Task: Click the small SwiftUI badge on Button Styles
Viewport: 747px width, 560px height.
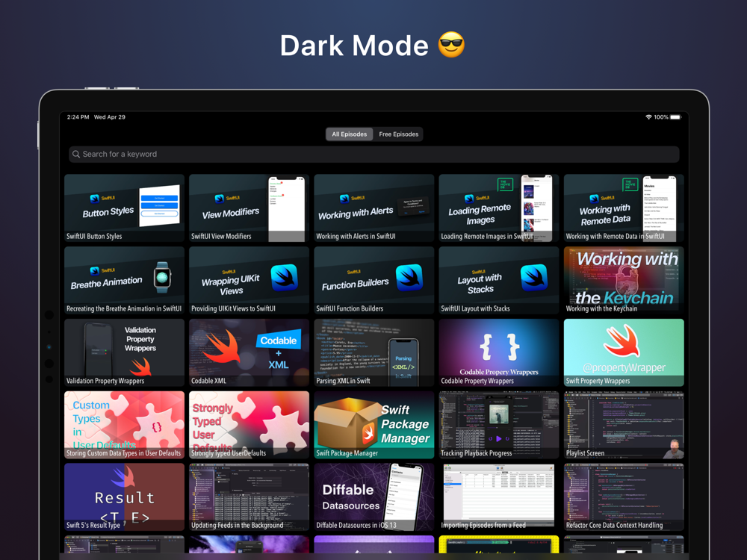Action: coord(102,198)
